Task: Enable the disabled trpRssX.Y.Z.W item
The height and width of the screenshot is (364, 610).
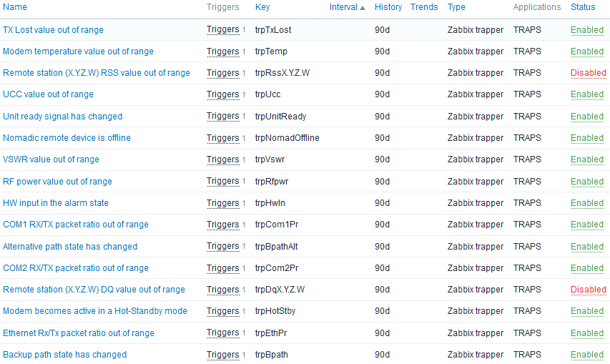Action: pyautogui.click(x=589, y=73)
